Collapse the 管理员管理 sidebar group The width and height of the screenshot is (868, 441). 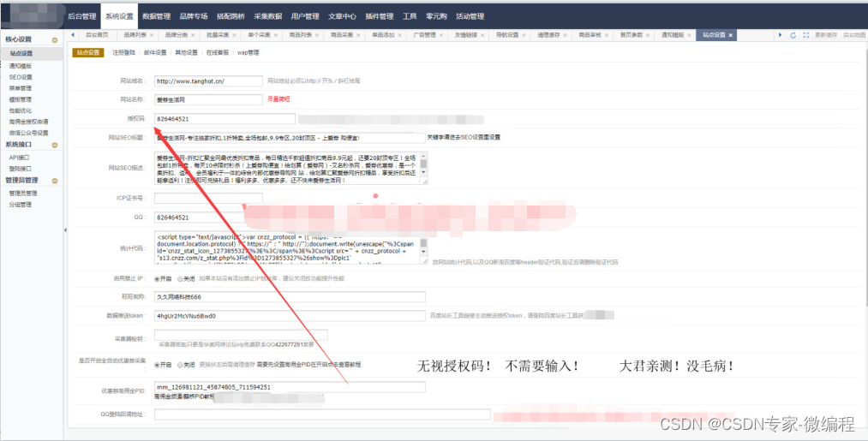coord(55,181)
